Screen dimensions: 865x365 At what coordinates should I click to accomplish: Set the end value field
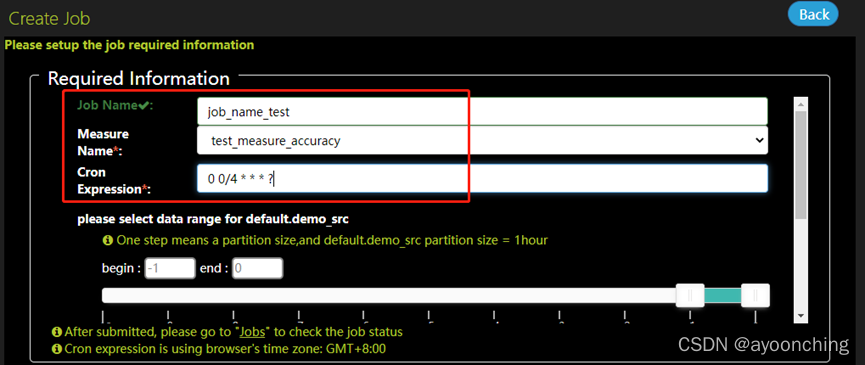258,269
